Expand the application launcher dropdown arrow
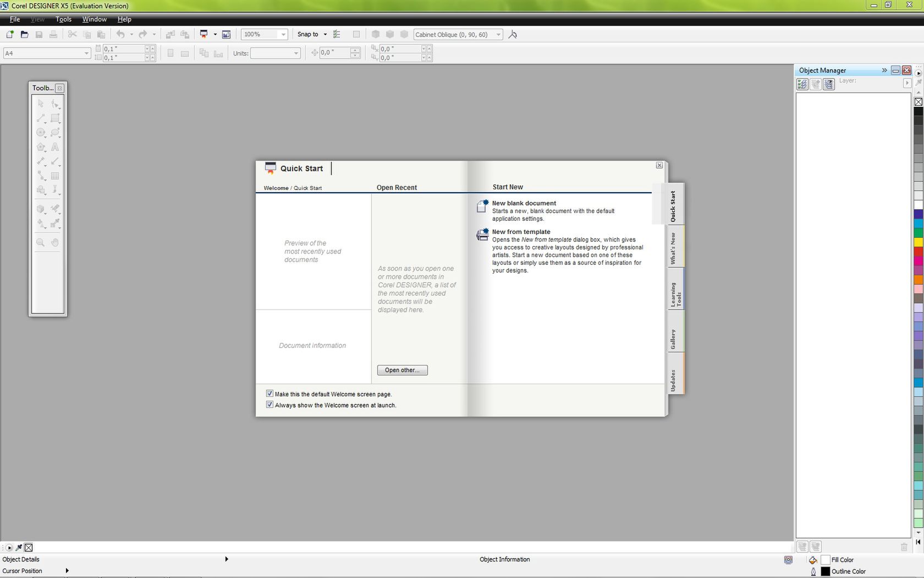The width and height of the screenshot is (924, 578). coord(215,34)
